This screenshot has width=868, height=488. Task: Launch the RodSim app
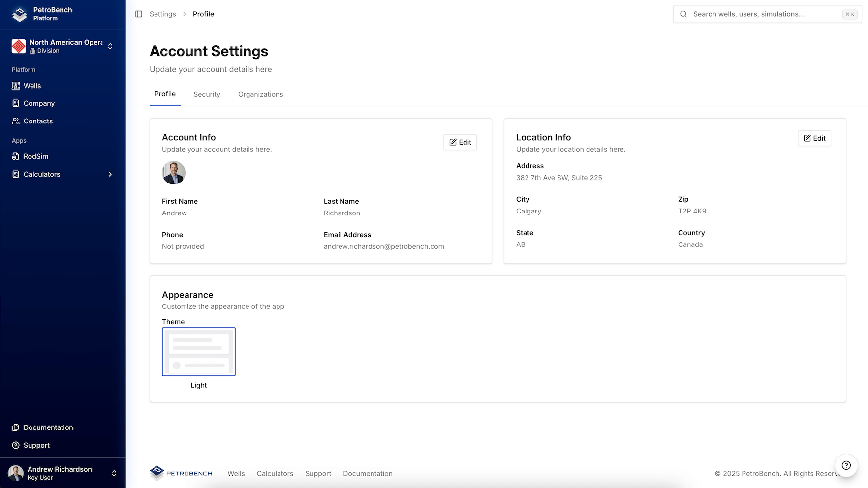point(35,156)
